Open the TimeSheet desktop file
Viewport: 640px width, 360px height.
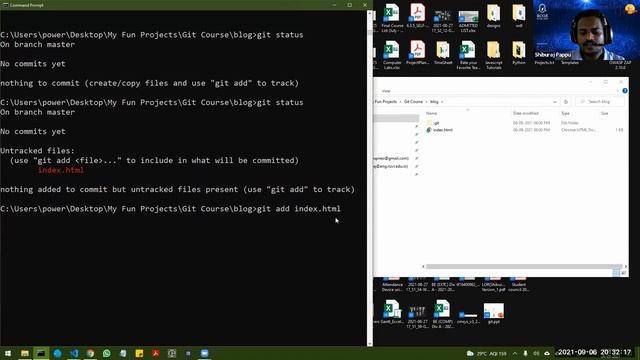(443, 53)
